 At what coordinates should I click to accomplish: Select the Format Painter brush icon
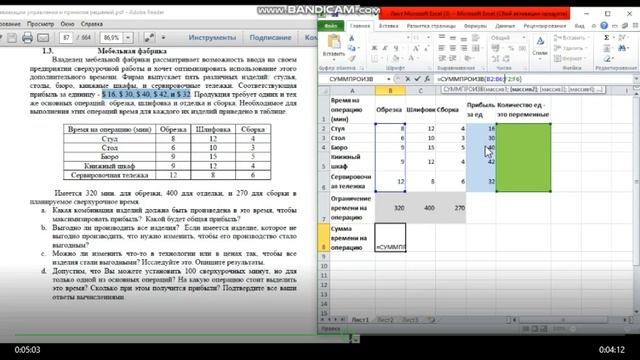point(351,58)
